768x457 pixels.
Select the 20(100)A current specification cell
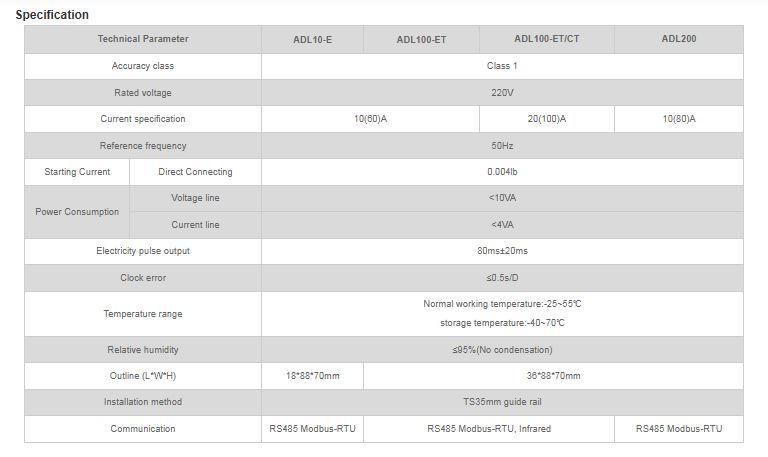point(546,119)
